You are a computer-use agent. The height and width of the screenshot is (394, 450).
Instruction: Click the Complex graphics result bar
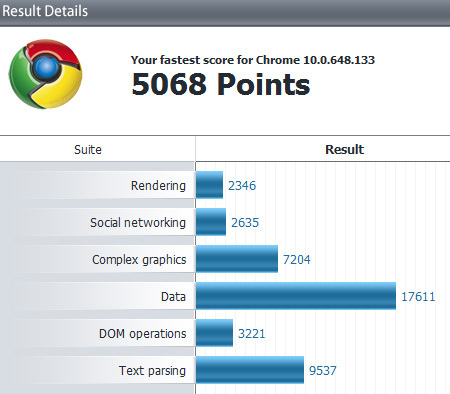tap(237, 259)
